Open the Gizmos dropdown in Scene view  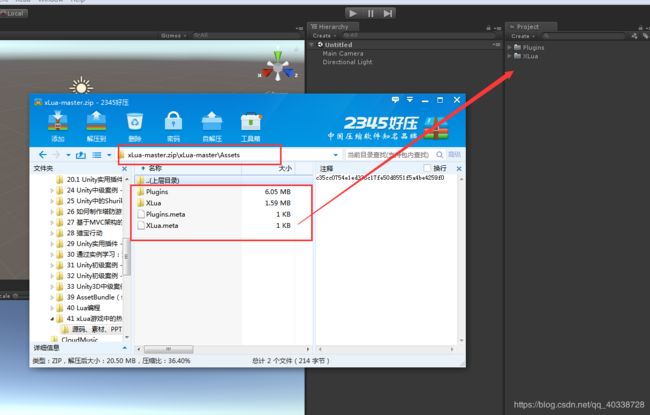click(x=174, y=36)
